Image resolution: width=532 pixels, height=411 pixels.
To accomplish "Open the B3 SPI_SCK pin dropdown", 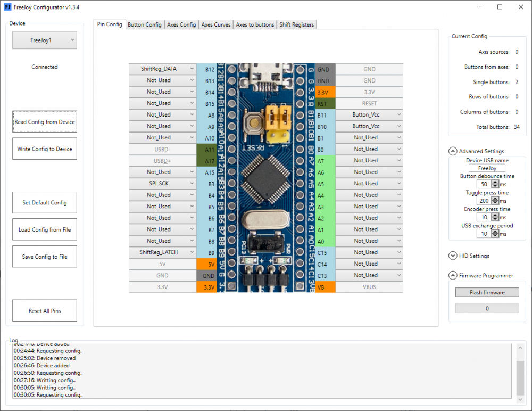I will [x=163, y=184].
